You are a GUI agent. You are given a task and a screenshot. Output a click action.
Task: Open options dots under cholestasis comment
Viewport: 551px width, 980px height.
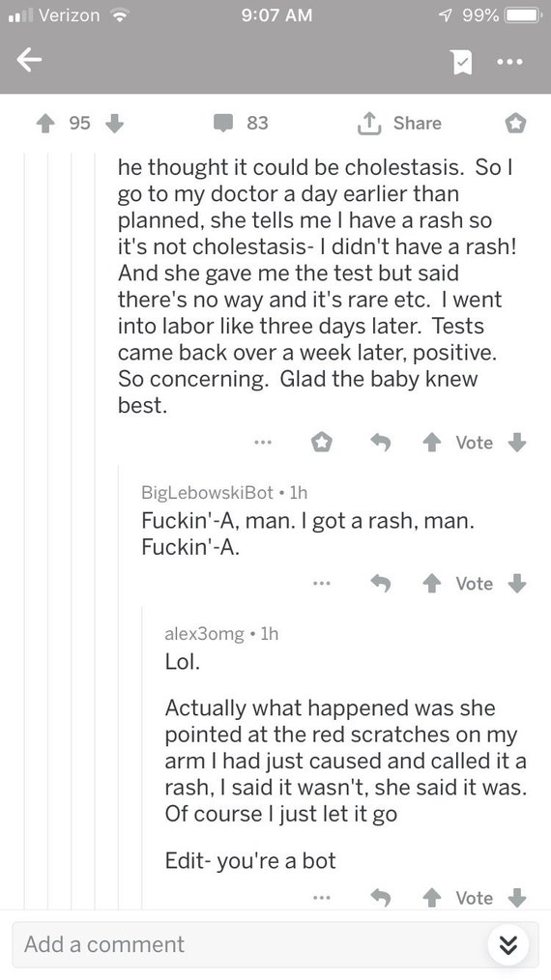click(263, 443)
